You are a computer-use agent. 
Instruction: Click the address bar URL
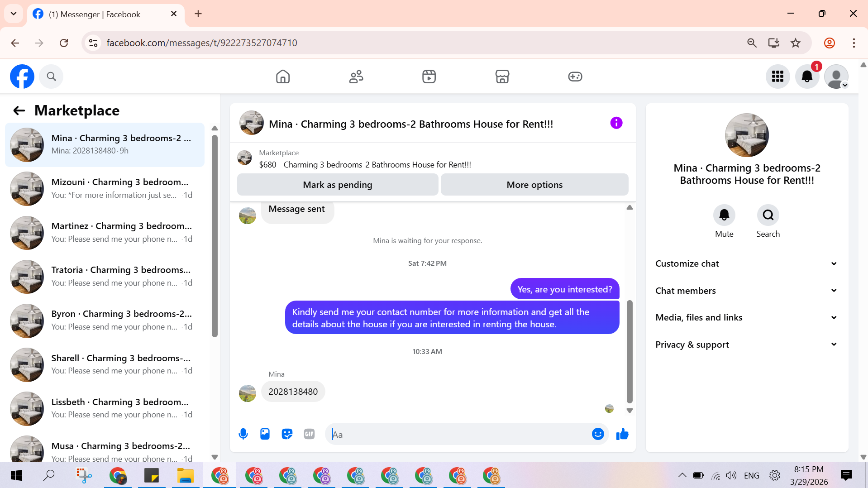(x=202, y=43)
